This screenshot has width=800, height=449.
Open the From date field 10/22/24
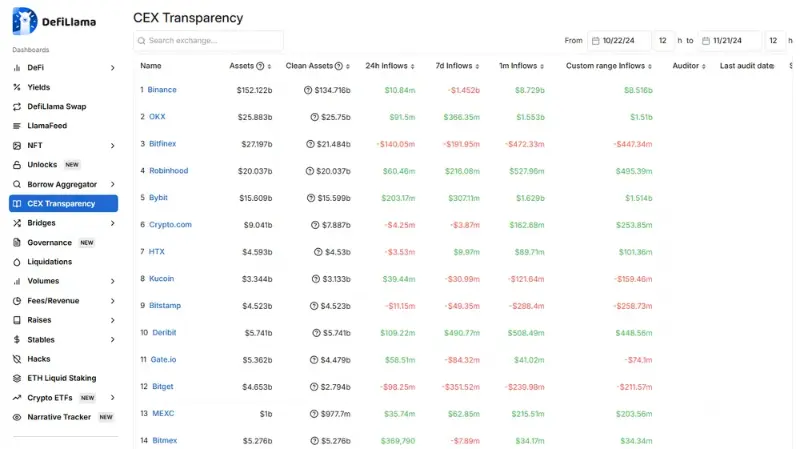pos(619,41)
